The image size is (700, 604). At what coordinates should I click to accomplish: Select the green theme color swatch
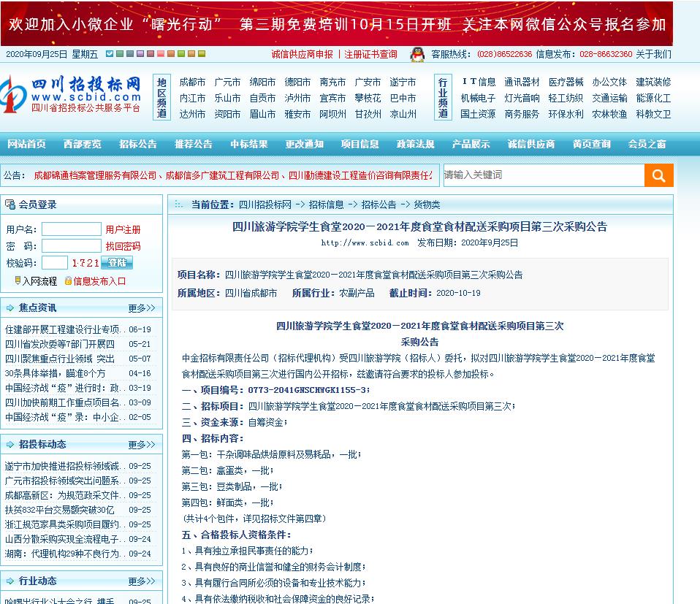pyautogui.click(x=120, y=54)
